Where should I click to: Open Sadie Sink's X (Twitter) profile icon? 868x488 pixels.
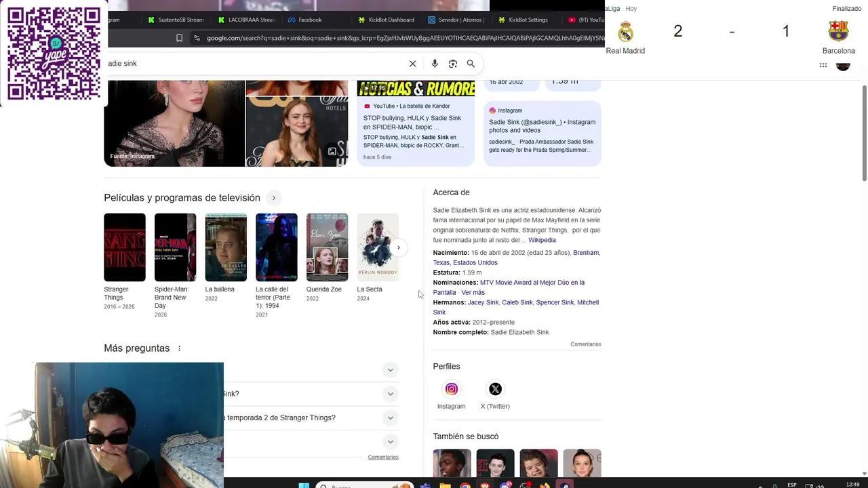click(x=496, y=389)
